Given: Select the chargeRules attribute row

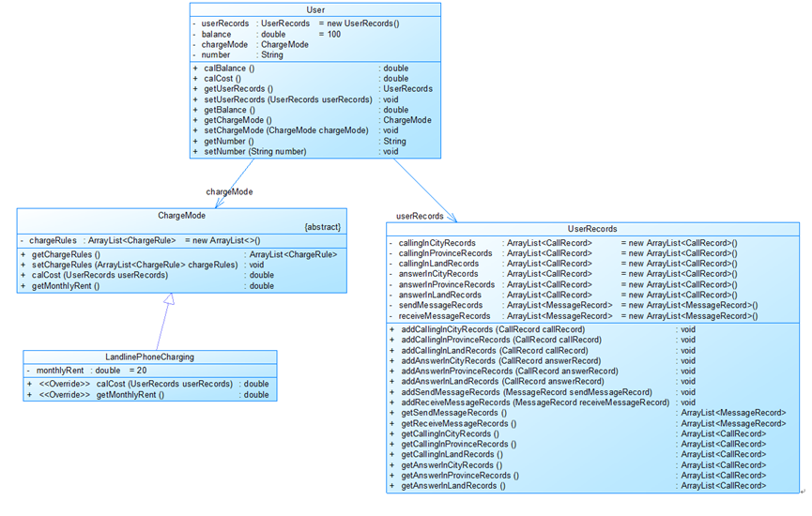Looking at the screenshot, I should point(140,240).
